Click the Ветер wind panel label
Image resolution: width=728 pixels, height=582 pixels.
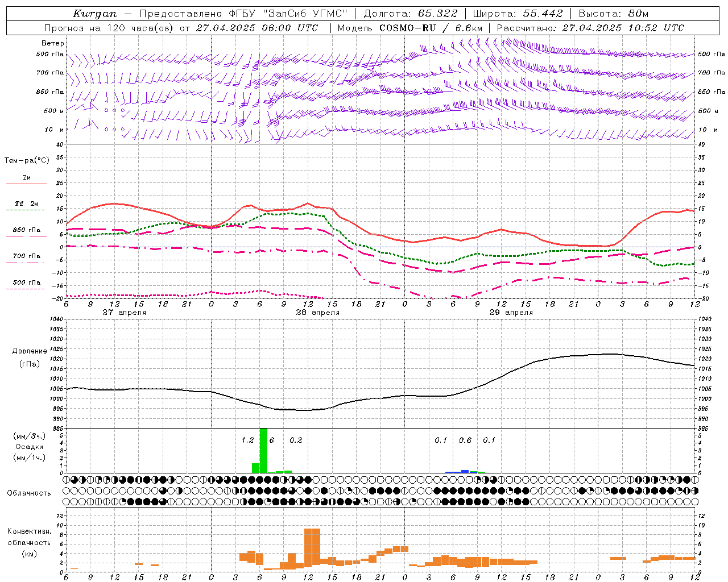53,43
